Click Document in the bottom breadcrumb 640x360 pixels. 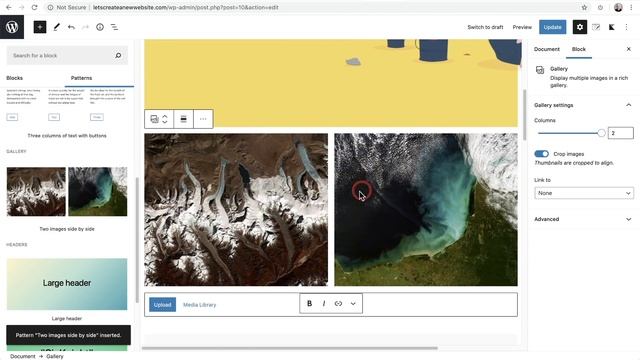click(x=23, y=356)
